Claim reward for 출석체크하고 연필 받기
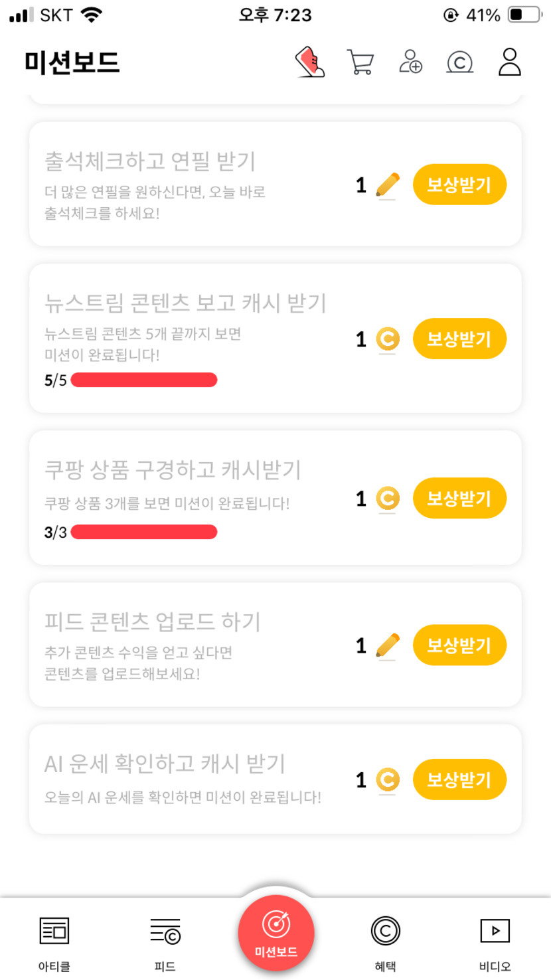 [459, 185]
